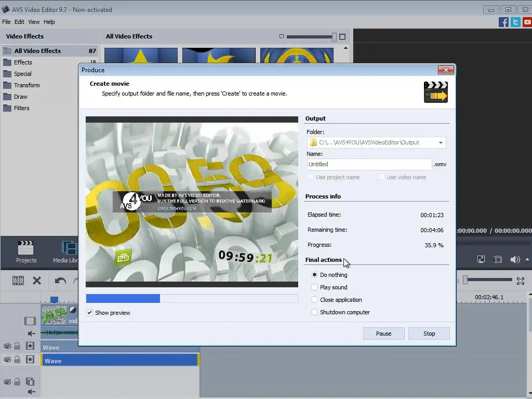This screenshot has height=399, width=532.
Task: Open the output Folder dropdown
Action: point(441,142)
